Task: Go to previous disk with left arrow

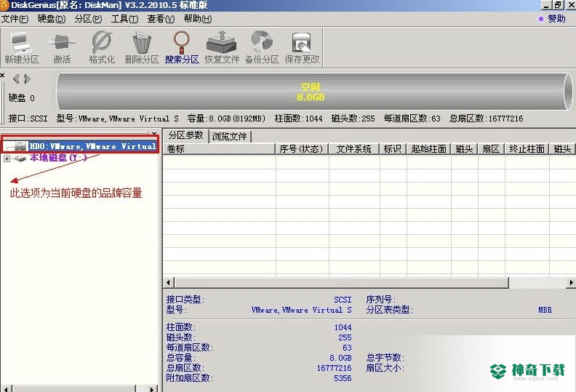Action: click(x=16, y=79)
